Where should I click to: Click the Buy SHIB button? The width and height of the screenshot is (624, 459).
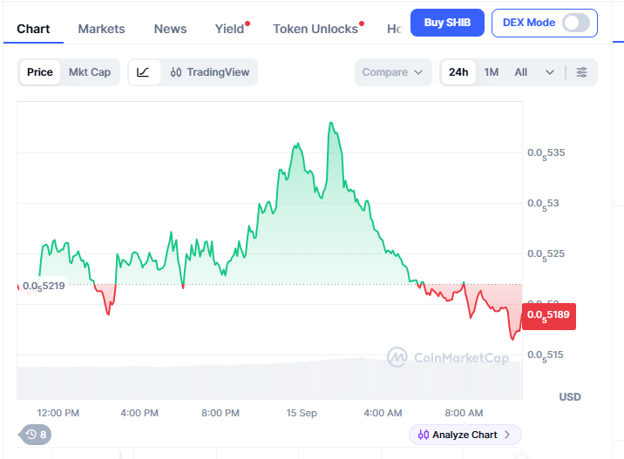[447, 23]
